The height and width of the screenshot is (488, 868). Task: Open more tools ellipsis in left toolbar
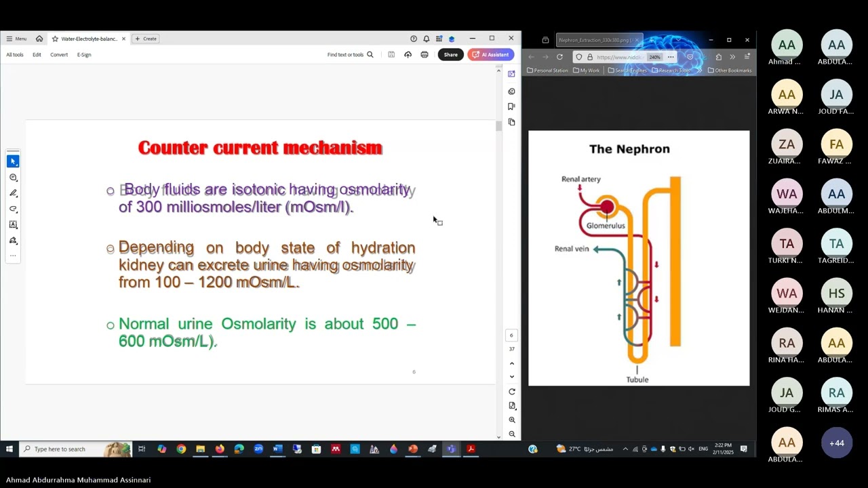coord(13,256)
